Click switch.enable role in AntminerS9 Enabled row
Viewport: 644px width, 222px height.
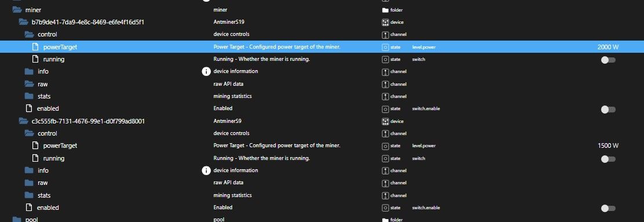[x=426, y=208]
